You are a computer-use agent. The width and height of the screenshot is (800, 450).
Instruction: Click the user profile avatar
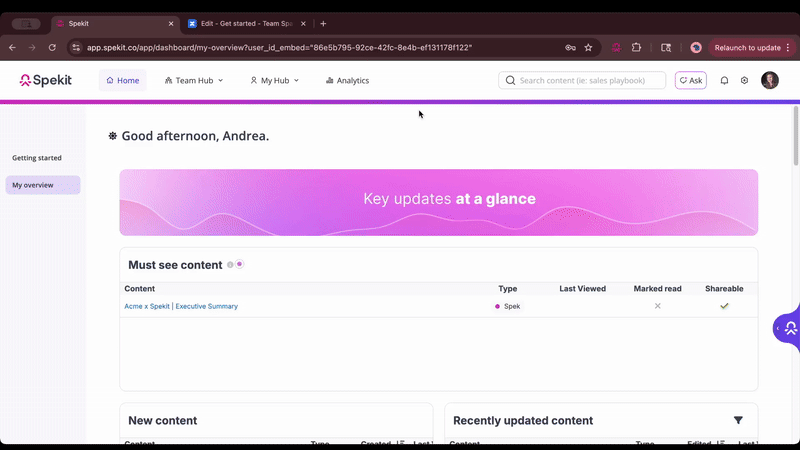point(769,80)
